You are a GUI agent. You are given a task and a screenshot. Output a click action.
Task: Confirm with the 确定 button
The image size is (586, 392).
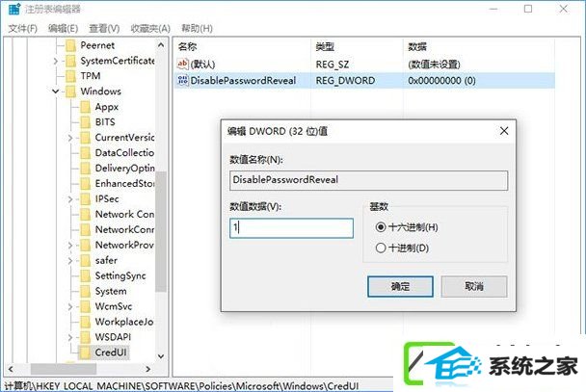point(400,286)
